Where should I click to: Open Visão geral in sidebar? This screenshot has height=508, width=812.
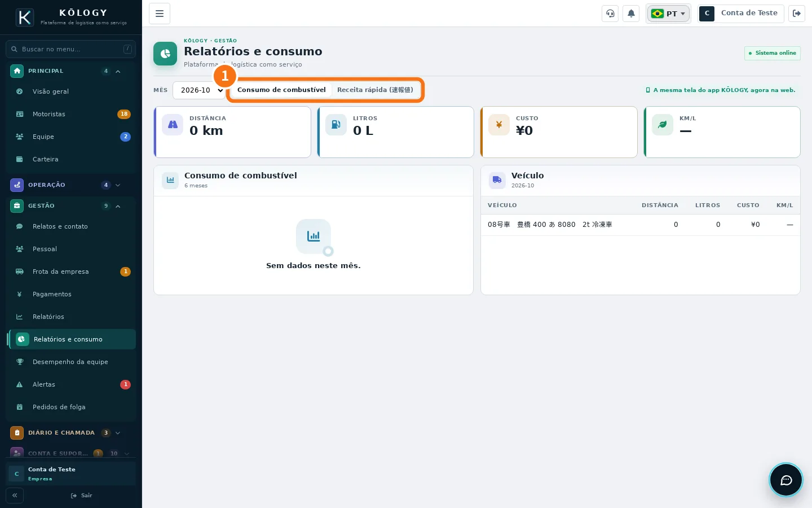(x=71, y=91)
